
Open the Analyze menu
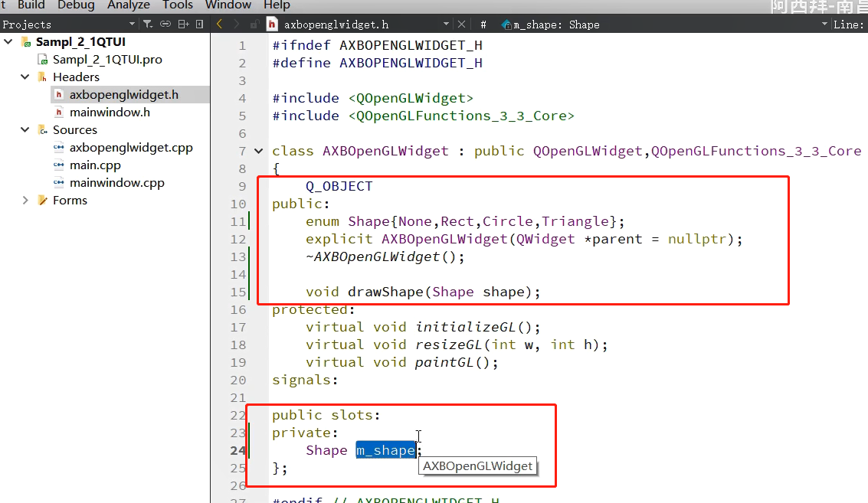129,5
